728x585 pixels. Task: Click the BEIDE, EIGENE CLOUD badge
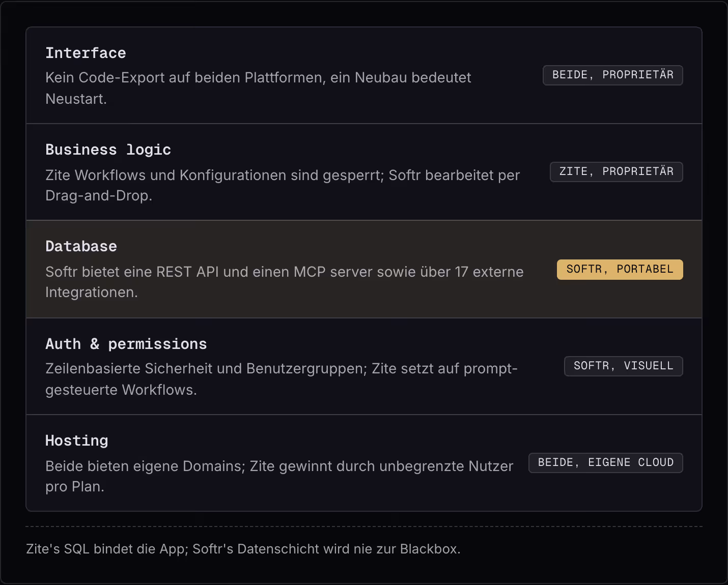(x=606, y=463)
